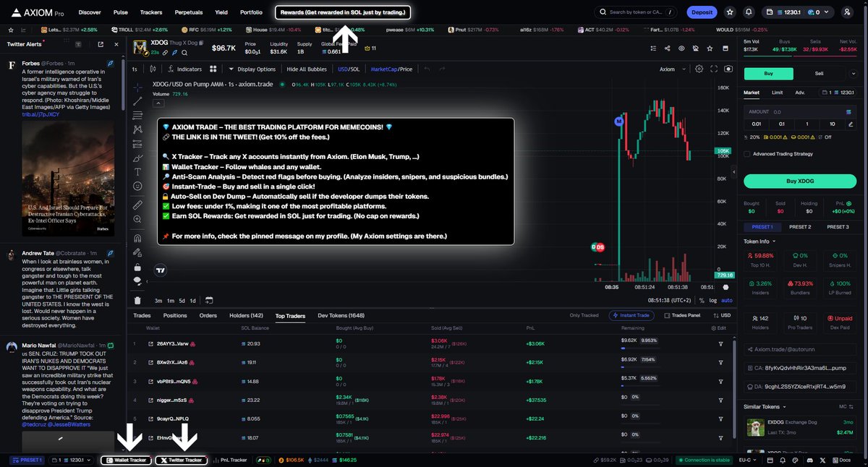Screen dimensions: 868x467
Task: Open the Discover page
Action: 90,12
